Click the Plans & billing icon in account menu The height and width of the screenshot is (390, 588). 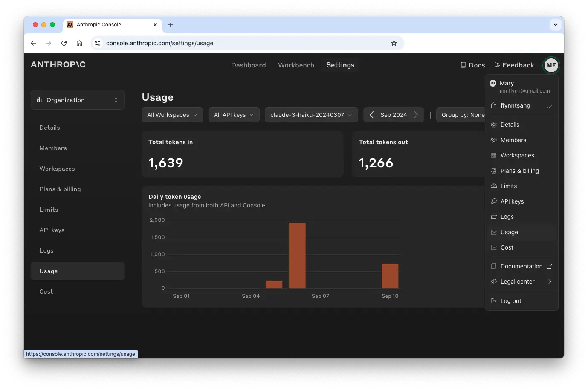(x=494, y=171)
